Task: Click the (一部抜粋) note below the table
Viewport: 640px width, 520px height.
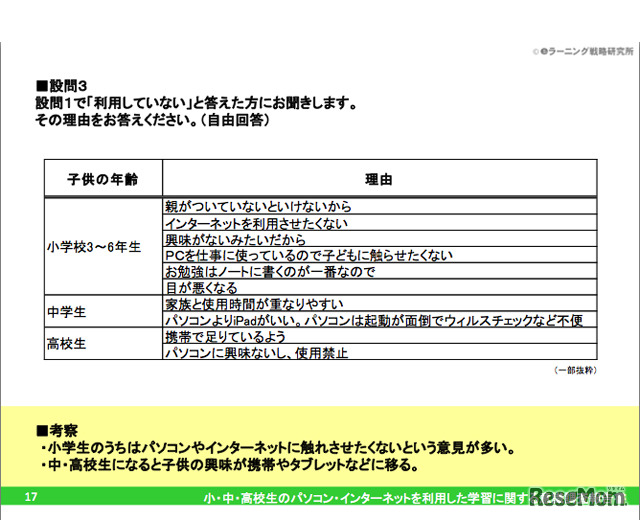Action: point(575,370)
